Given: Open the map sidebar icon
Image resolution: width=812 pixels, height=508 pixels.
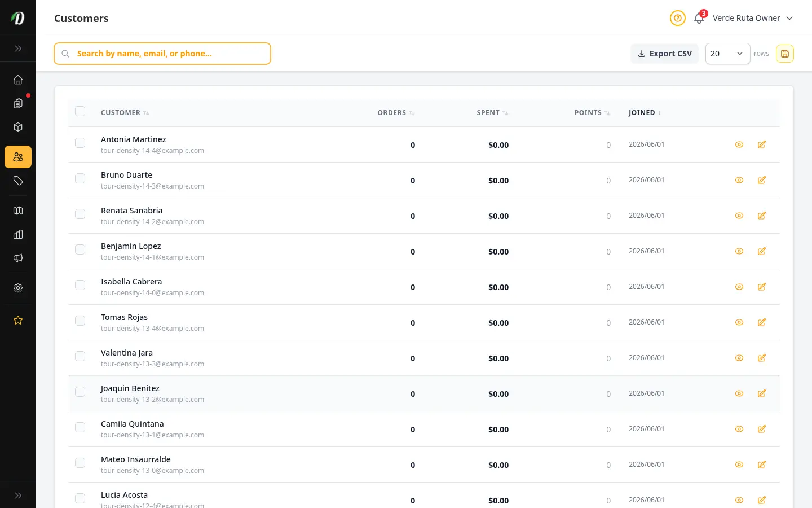Looking at the screenshot, I should point(18,211).
